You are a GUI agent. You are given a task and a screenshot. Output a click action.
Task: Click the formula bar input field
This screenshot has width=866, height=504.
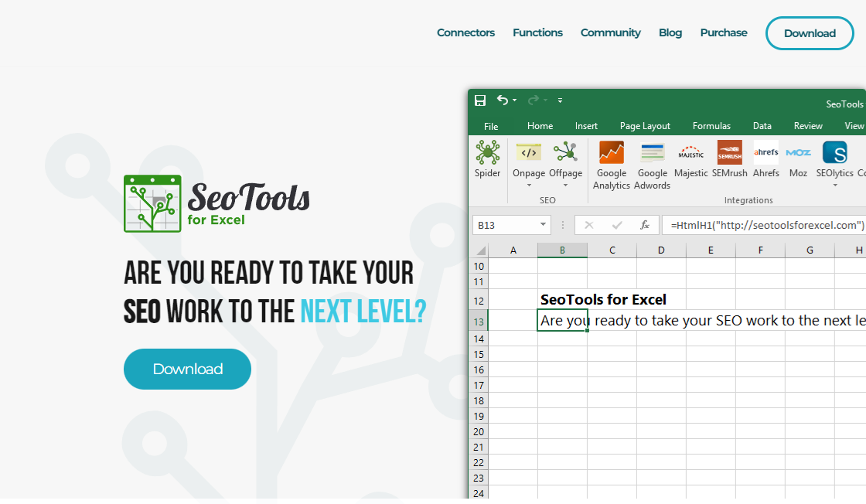click(x=765, y=225)
